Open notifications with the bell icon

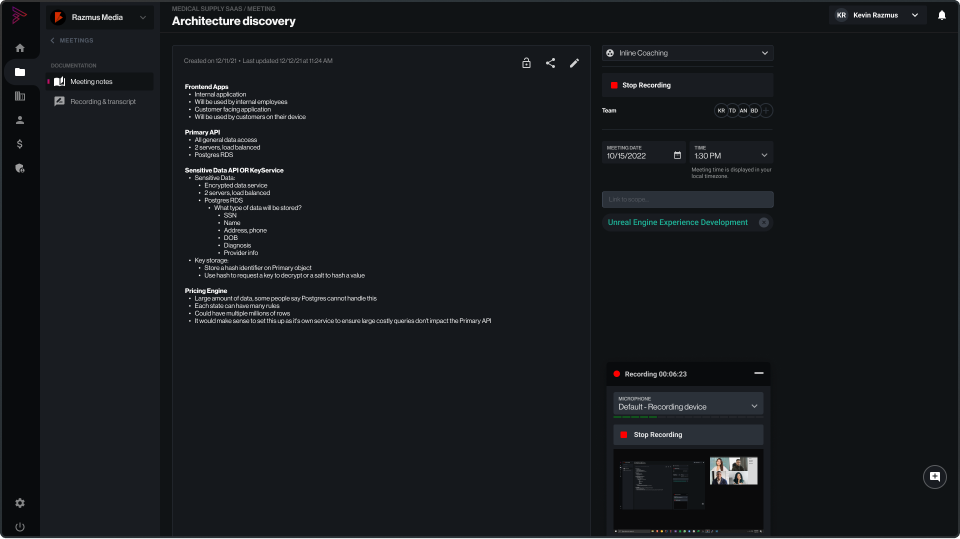coord(941,16)
